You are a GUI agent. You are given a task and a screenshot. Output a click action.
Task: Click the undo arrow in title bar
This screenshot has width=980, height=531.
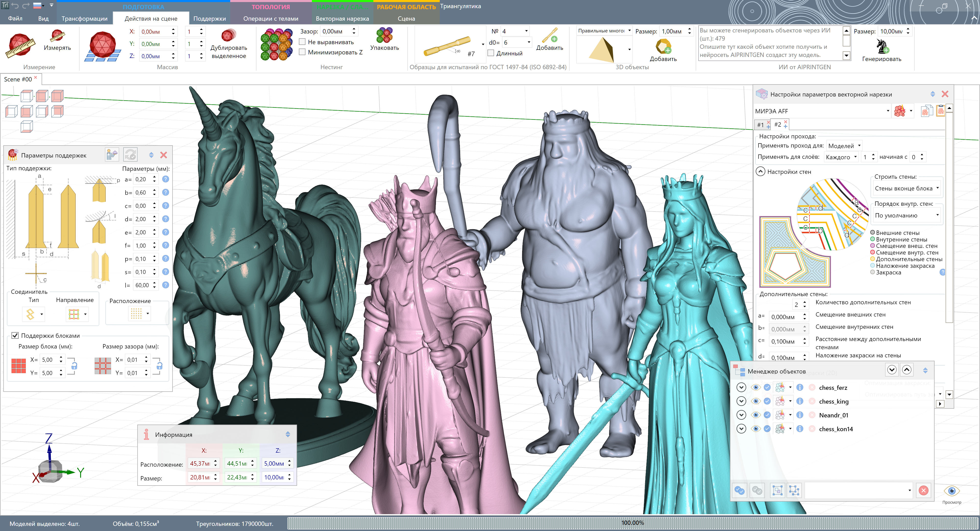point(15,5)
